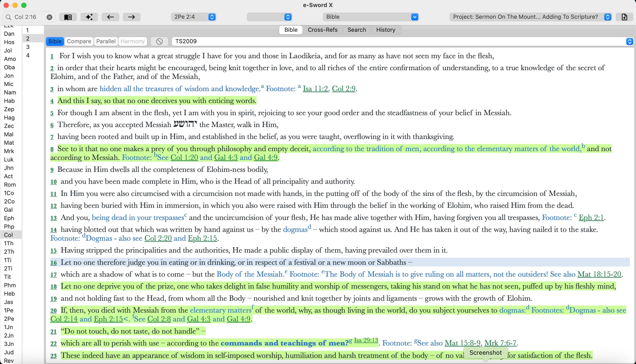Open the History tab
Image resolution: width=636 pixels, height=364 pixels.
385,30
